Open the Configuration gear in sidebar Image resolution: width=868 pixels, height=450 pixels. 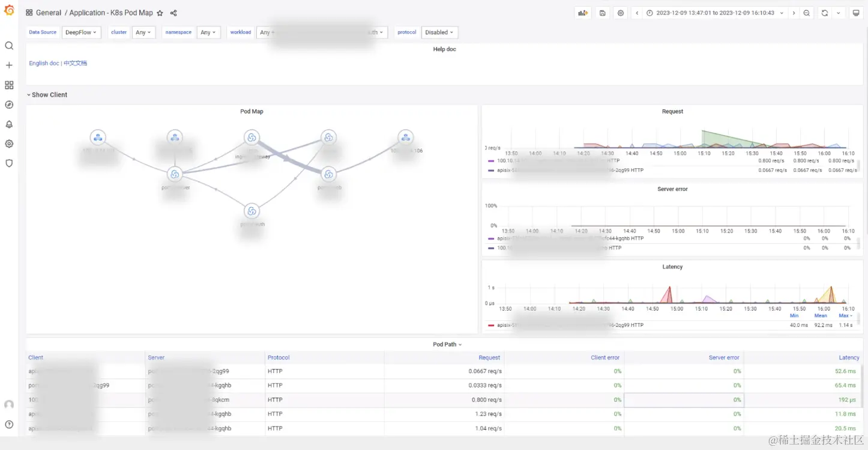[9, 144]
